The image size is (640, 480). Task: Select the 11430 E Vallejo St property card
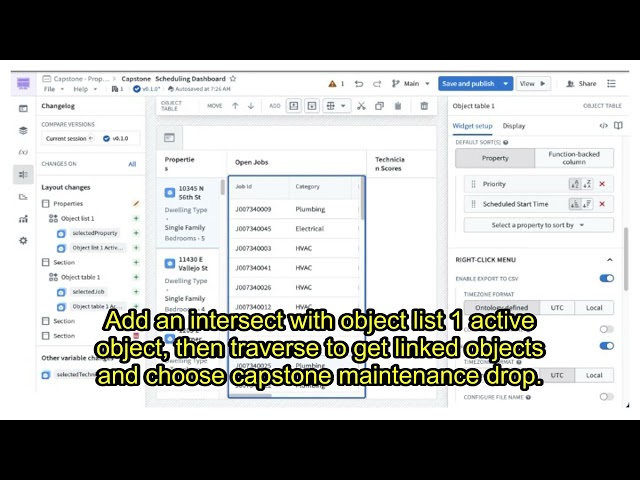click(188, 284)
